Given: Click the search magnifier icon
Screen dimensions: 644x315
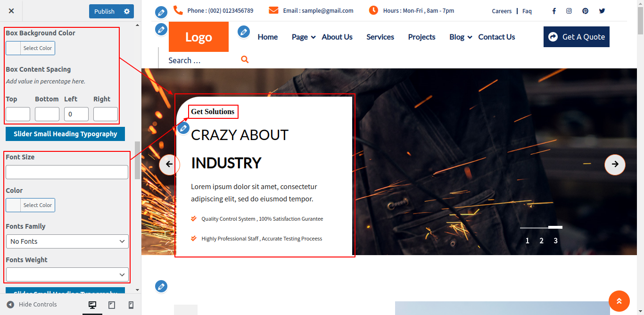Looking at the screenshot, I should coord(245,59).
